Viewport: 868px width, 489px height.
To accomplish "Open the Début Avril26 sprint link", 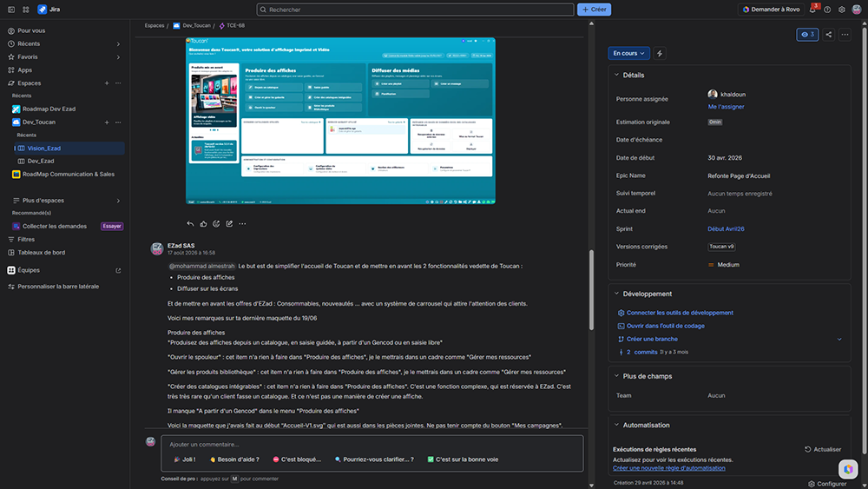I will coord(726,228).
